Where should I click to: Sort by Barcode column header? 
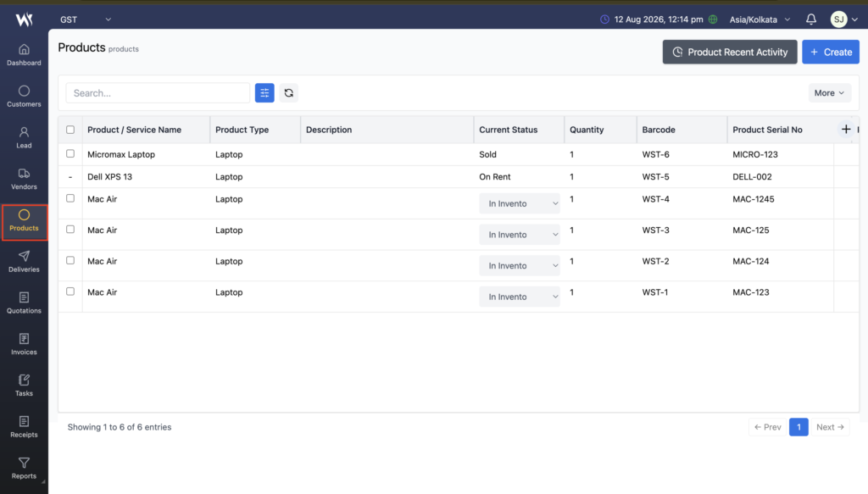tap(658, 130)
